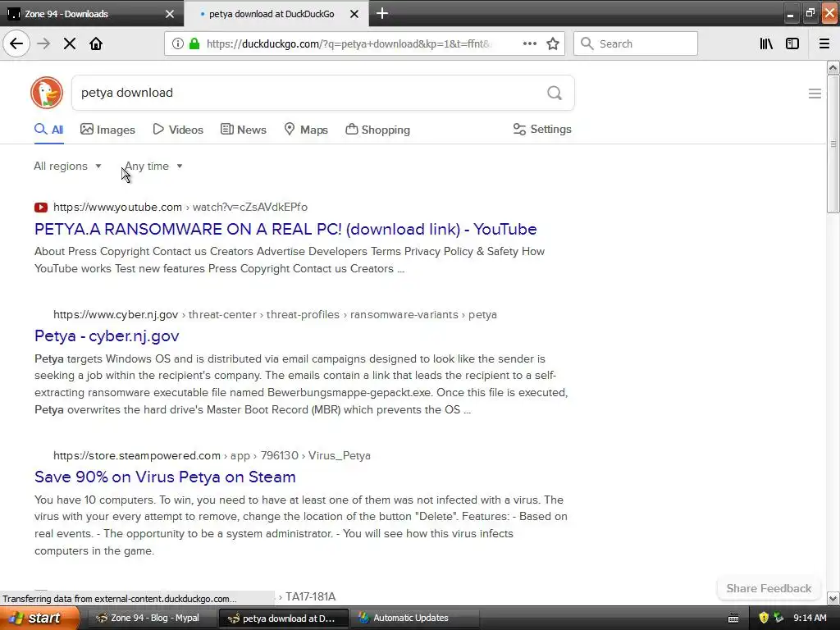Open search Settings
Image resolution: width=840 pixels, height=630 pixels.
(542, 129)
